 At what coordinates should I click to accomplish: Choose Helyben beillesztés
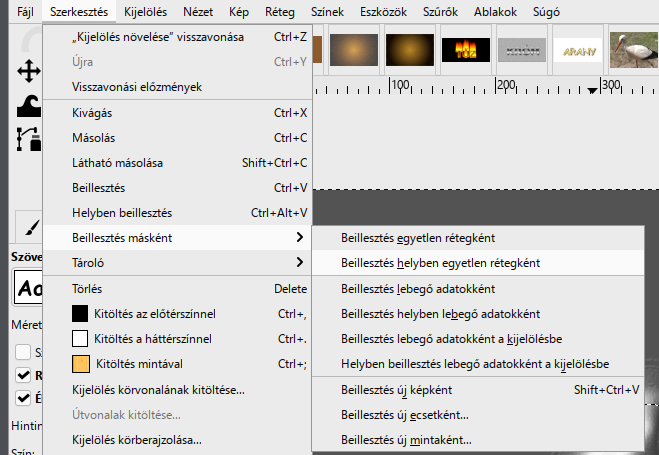pos(177,213)
